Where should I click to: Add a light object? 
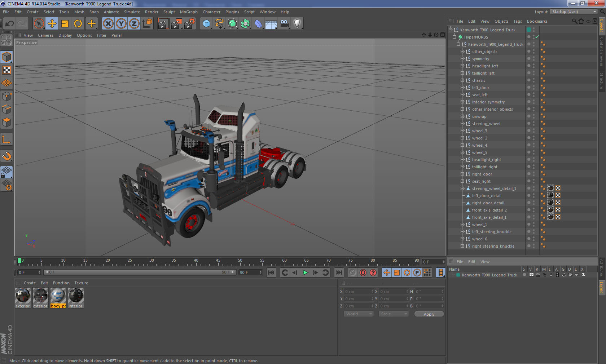pyautogui.click(x=297, y=24)
